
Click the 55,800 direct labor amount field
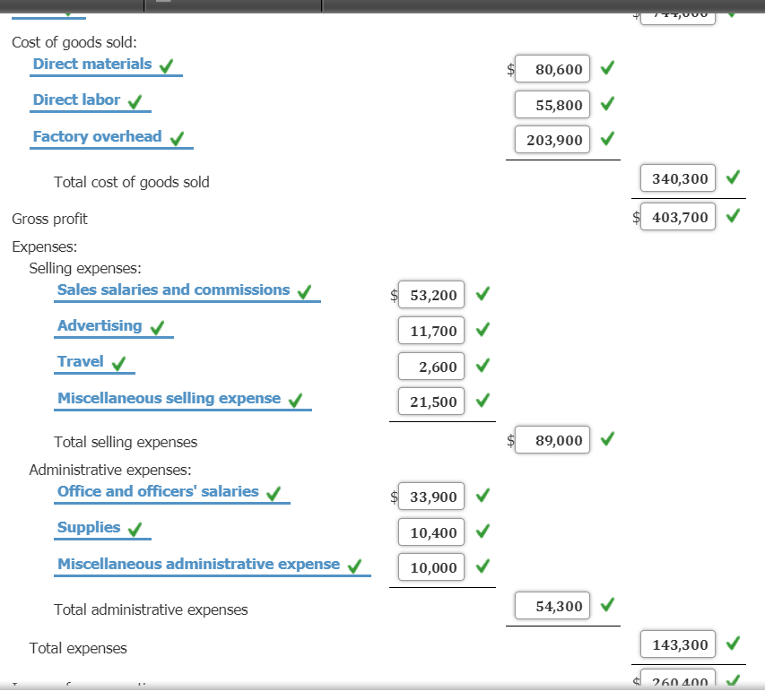point(552,104)
